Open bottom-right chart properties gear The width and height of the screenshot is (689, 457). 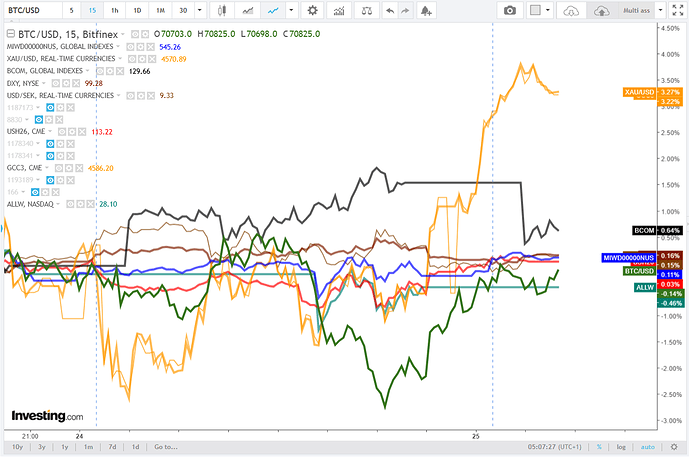pos(674,447)
